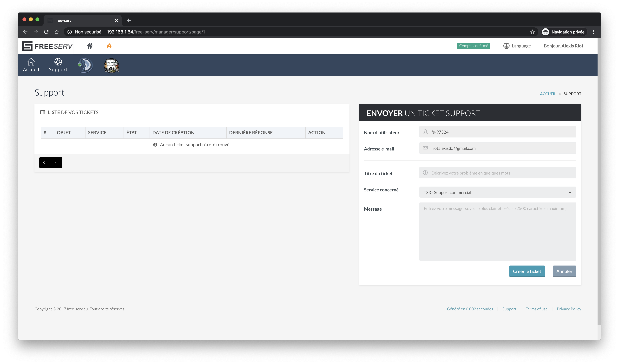Open the GTA San Andreas server icon
Image resolution: width=619 pixels, height=364 pixels.
point(112,65)
